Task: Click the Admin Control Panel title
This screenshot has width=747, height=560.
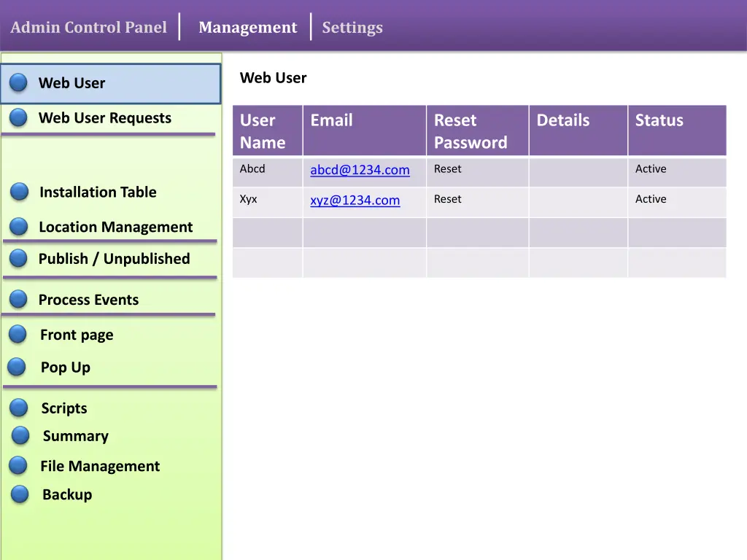Action: [88, 28]
